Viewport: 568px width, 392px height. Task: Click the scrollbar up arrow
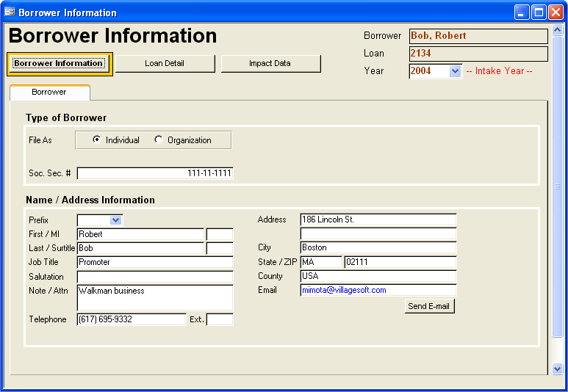point(557,31)
